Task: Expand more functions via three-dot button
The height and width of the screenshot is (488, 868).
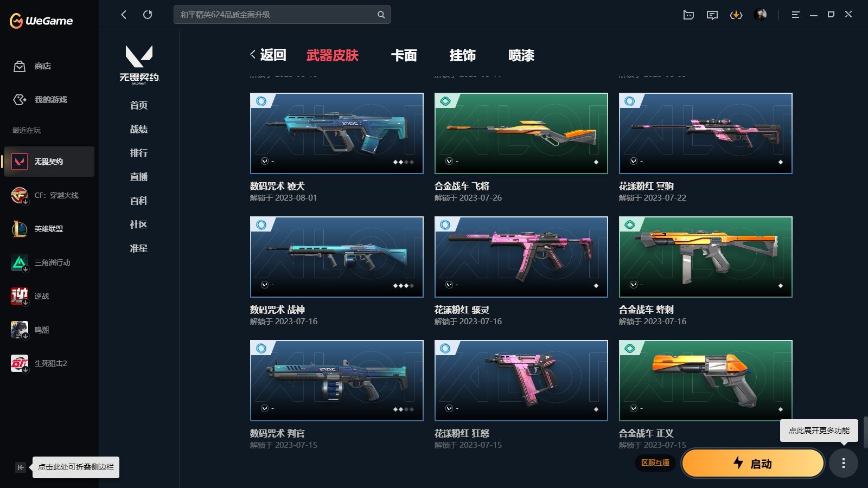Action: 844,463
